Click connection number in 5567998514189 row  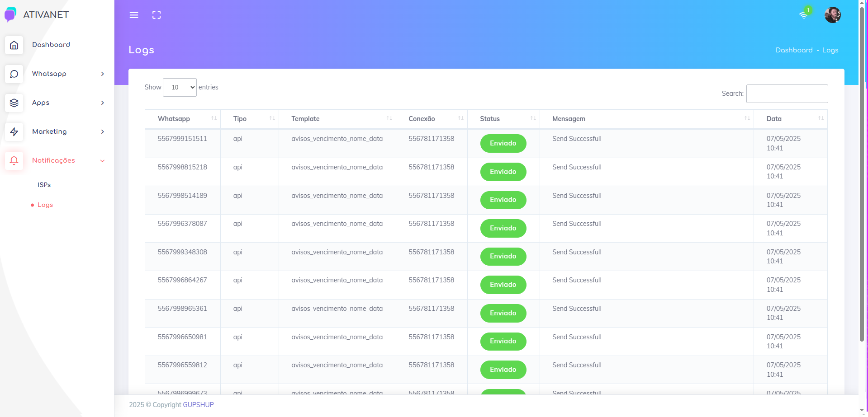(432, 196)
